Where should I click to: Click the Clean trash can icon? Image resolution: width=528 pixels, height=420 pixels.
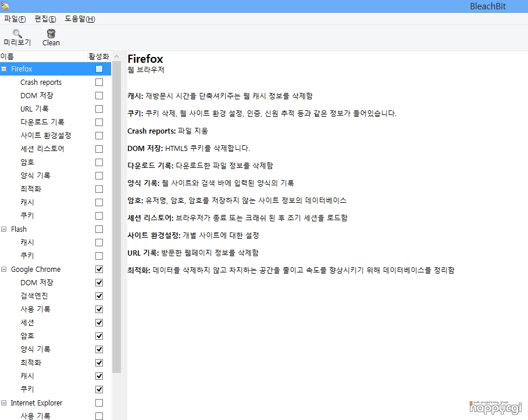click(51, 33)
